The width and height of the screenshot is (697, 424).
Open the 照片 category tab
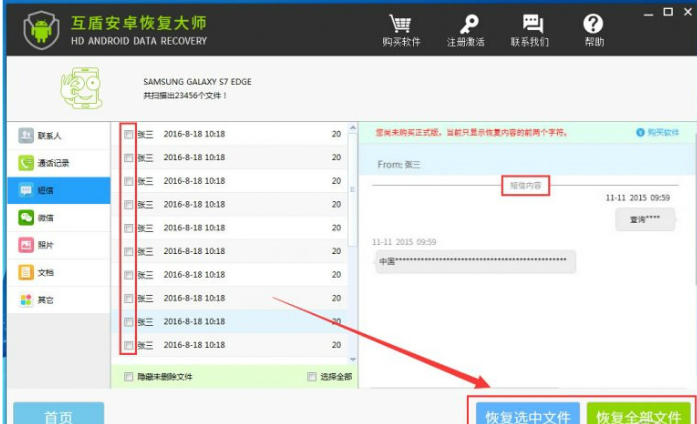coord(59,245)
